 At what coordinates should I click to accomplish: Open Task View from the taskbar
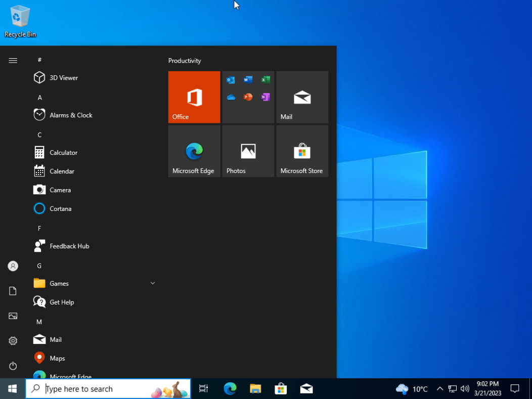(x=204, y=389)
